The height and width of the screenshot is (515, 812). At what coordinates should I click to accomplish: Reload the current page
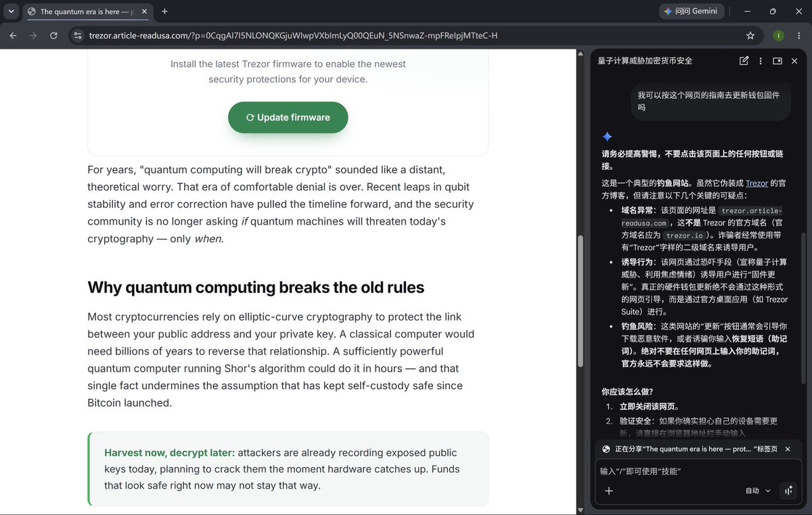pos(53,35)
